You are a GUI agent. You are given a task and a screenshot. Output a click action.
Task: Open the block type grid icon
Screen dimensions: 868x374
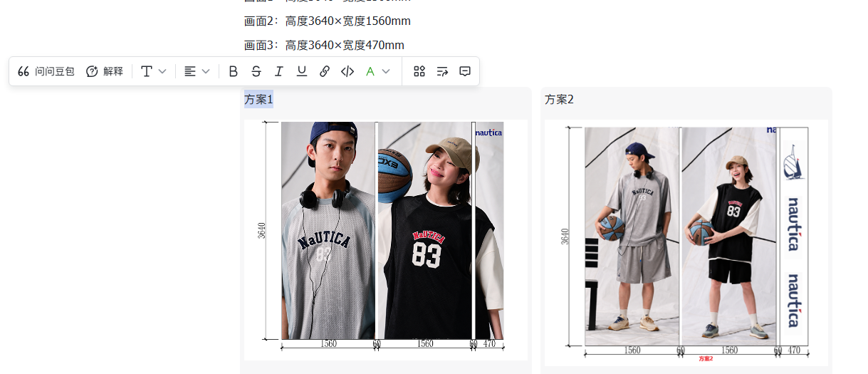point(419,71)
